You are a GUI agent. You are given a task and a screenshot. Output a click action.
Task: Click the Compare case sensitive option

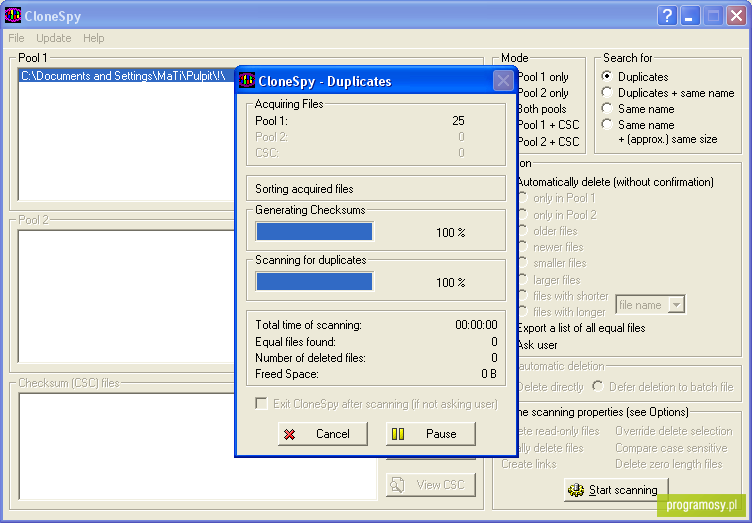[671, 448]
